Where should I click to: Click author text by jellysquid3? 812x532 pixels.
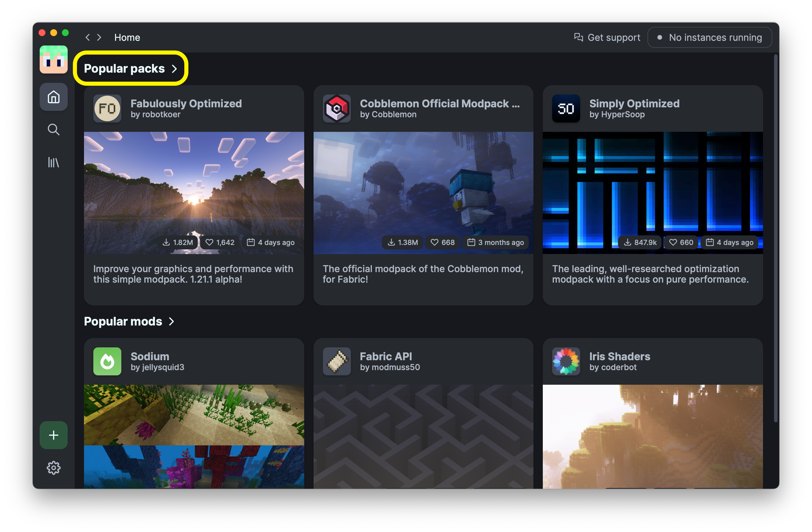pos(157,367)
